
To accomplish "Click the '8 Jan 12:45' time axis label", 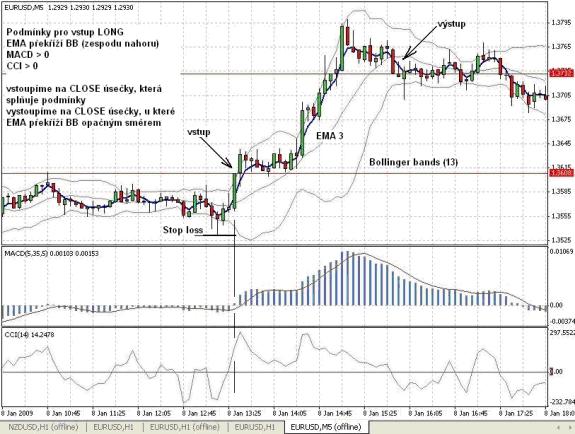I will [x=200, y=413].
